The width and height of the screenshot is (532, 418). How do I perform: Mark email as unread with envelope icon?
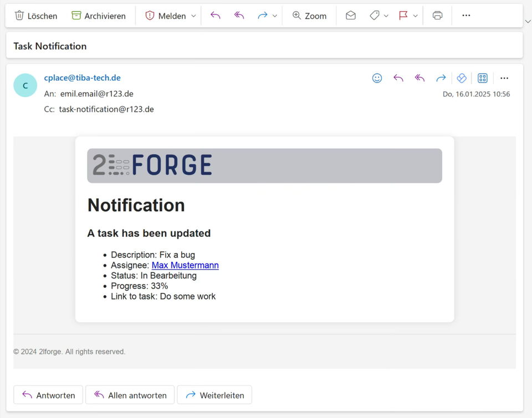(351, 16)
